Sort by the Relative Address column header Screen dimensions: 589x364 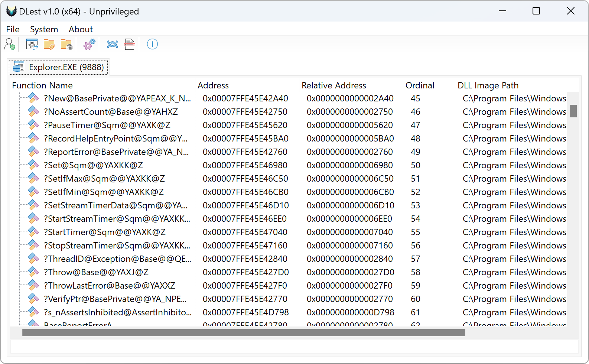(x=351, y=85)
